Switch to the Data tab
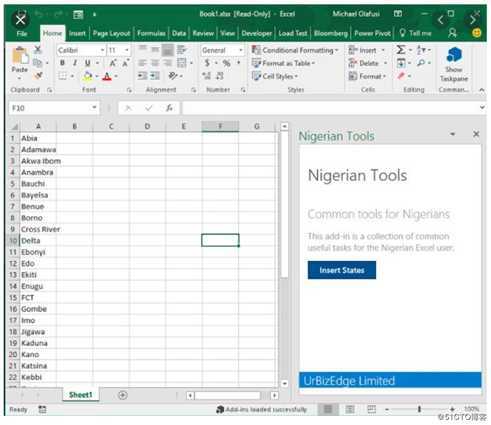The width and height of the screenshot is (491, 425). click(x=179, y=34)
